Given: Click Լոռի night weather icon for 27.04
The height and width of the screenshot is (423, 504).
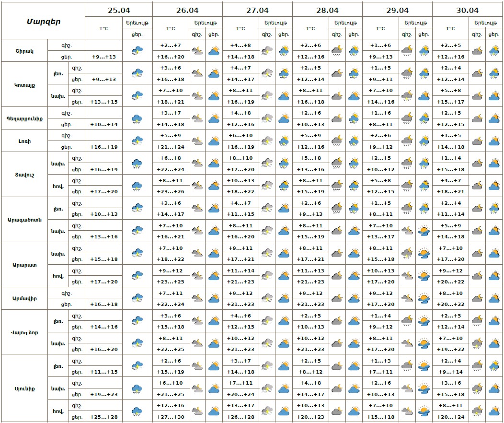Looking at the screenshot, I should pos(267,141).
